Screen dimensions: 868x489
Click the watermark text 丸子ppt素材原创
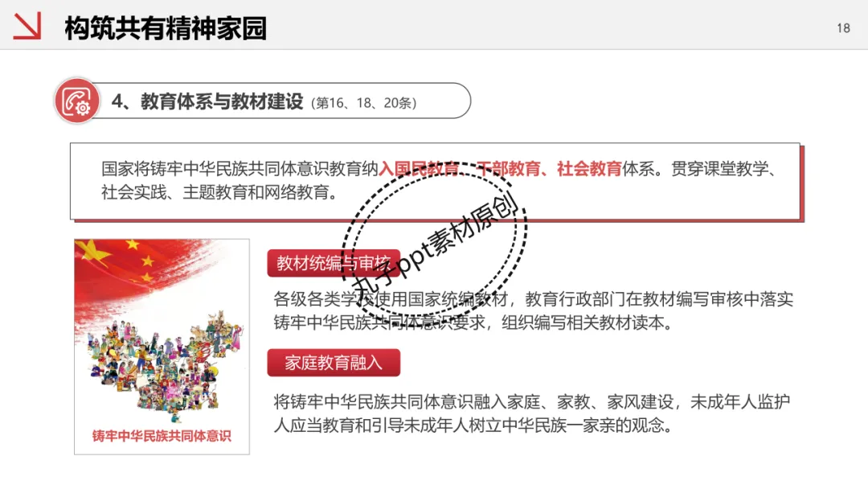point(435,242)
